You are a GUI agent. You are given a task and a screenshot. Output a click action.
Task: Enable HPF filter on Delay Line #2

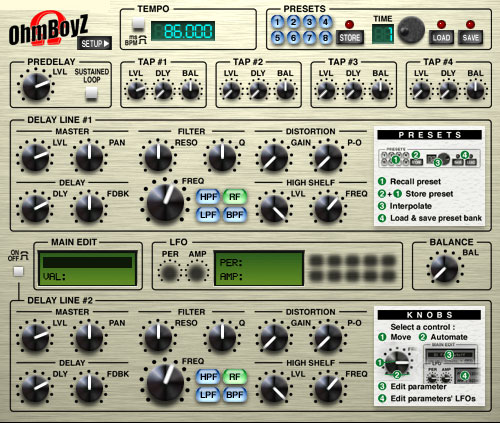(208, 377)
